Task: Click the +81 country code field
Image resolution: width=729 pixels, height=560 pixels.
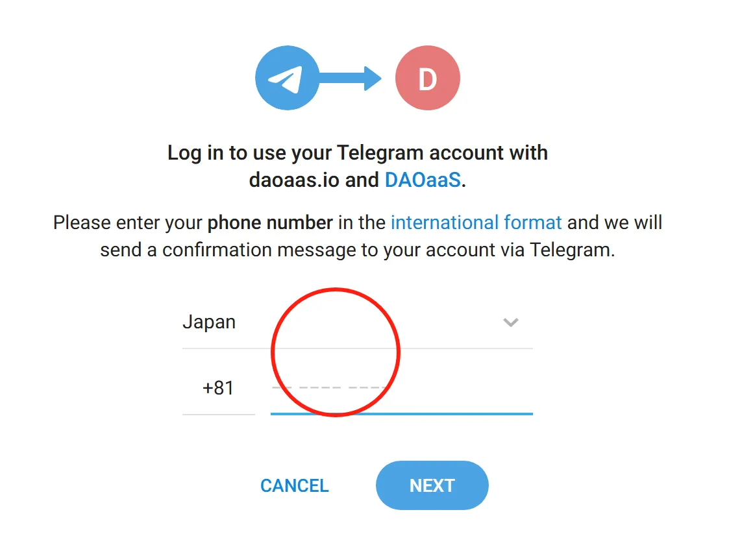Action: point(218,388)
